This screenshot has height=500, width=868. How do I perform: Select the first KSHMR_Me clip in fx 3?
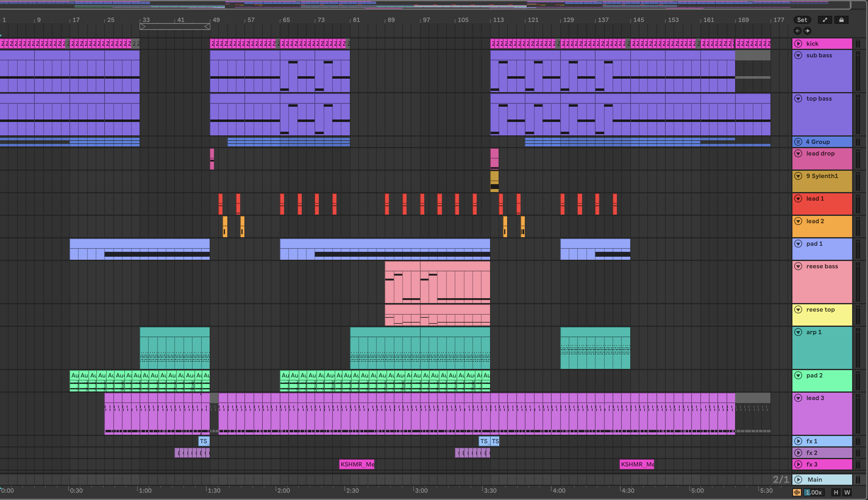357,464
